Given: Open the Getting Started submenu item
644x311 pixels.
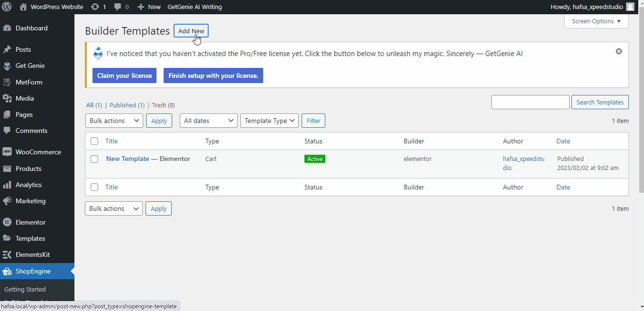Looking at the screenshot, I should pyautogui.click(x=25, y=289).
